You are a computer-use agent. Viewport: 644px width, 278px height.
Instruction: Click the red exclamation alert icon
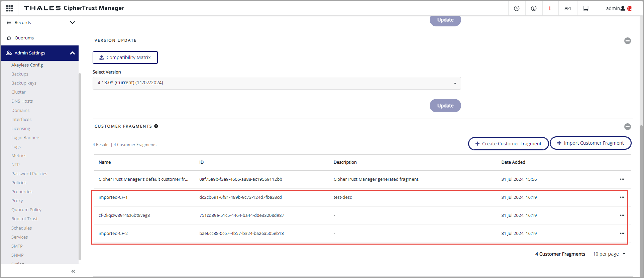[549, 8]
